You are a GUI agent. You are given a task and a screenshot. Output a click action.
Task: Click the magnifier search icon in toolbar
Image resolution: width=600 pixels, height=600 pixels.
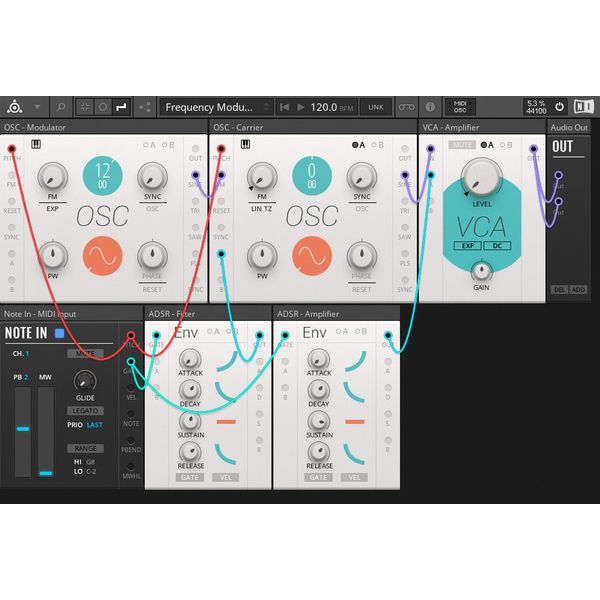click(x=61, y=107)
